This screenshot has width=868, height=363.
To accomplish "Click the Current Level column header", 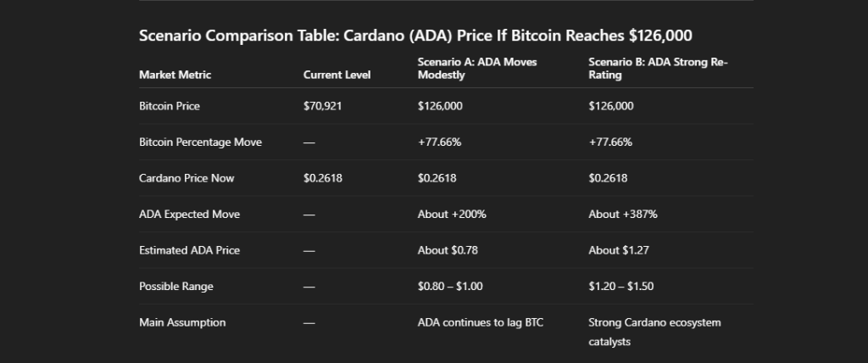I will click(337, 75).
